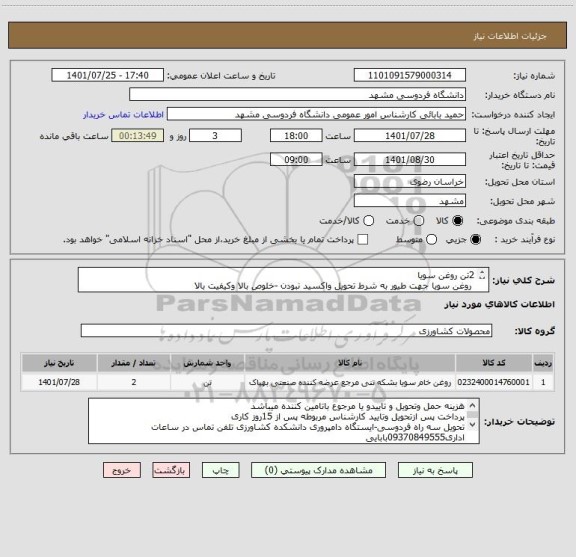Click the product code 0232400014760001 cell
The image size is (576, 557).
coord(494,382)
